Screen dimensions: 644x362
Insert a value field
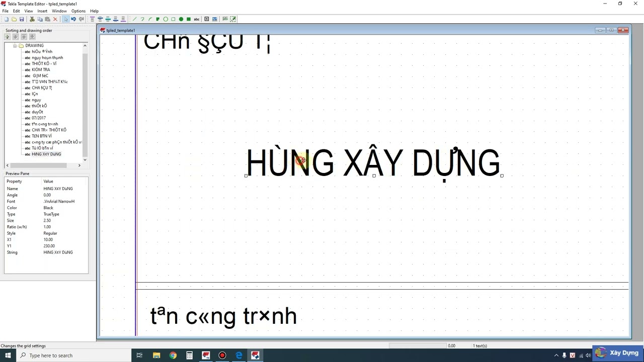(225, 19)
